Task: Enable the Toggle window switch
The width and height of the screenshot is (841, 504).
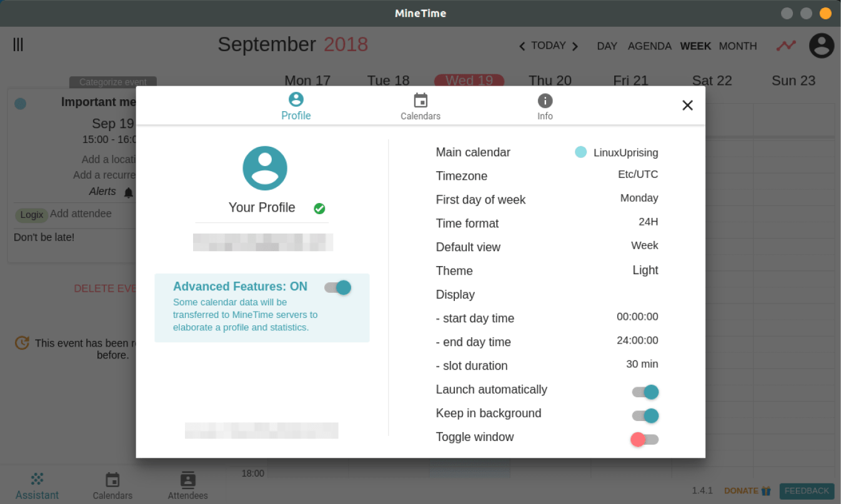Action: [x=644, y=439]
